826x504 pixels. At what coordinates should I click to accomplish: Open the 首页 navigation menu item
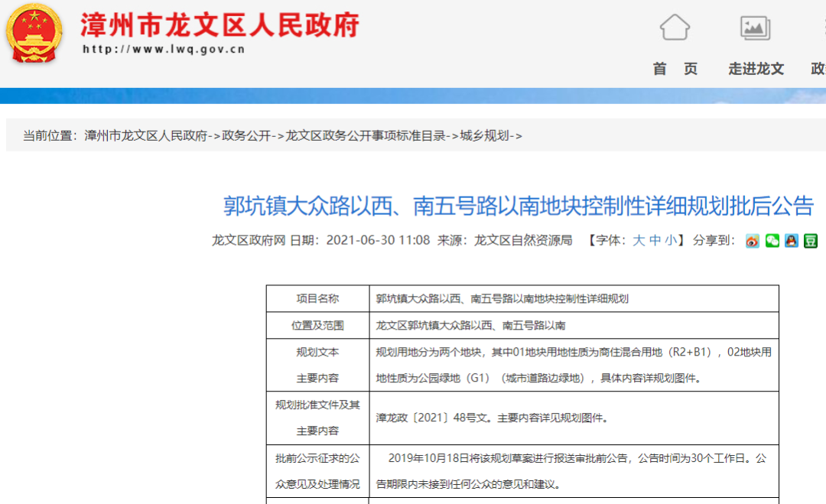pos(675,69)
